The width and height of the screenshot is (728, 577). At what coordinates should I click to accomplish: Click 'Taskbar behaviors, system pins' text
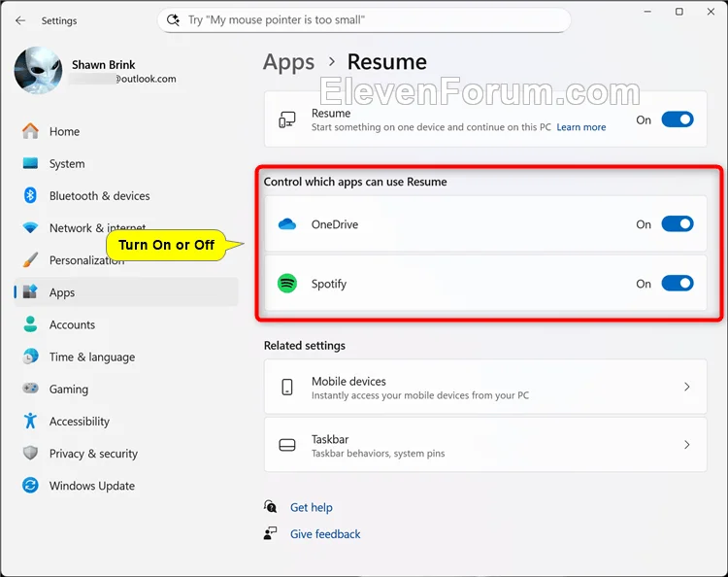[378, 454]
